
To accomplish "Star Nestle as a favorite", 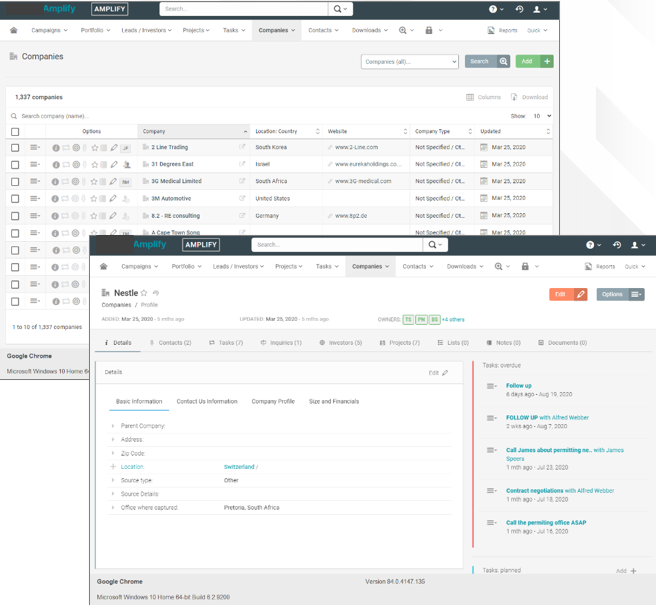I will pyautogui.click(x=144, y=293).
